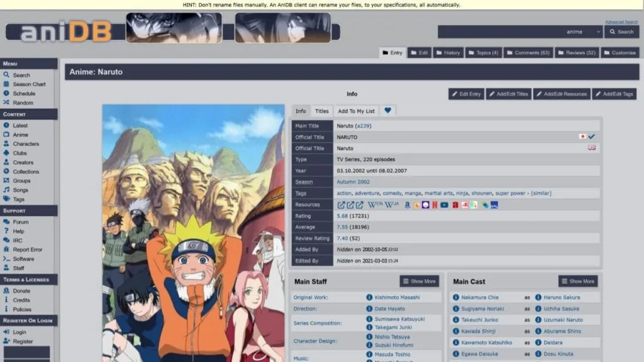
Task: Open the History tab
Action: click(x=448, y=53)
